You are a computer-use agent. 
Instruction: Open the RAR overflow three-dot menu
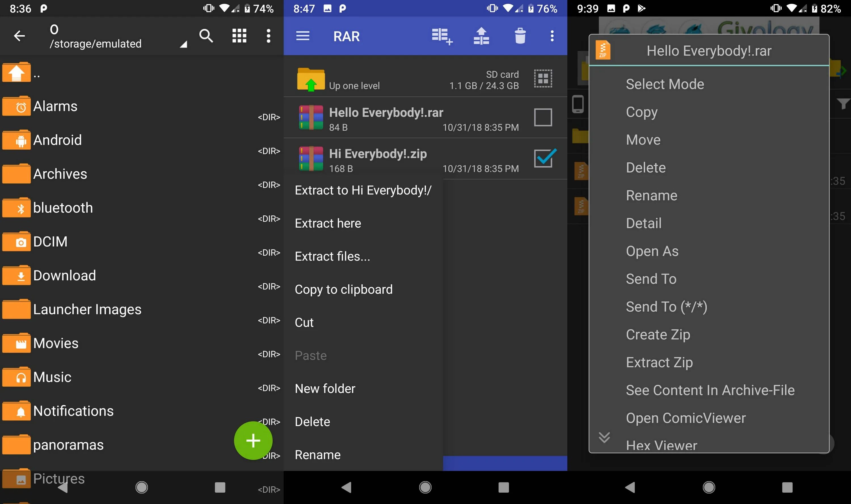pyautogui.click(x=552, y=36)
